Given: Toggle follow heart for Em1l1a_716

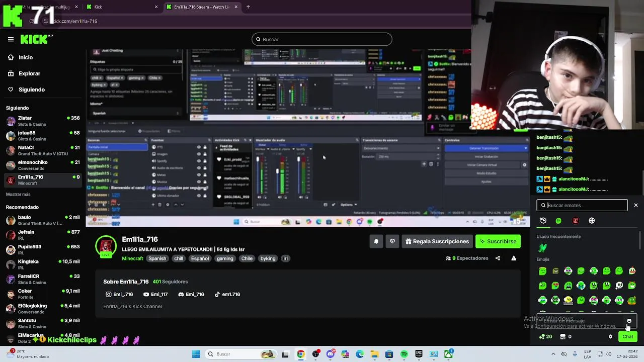Looking at the screenshot, I should click(392, 241).
